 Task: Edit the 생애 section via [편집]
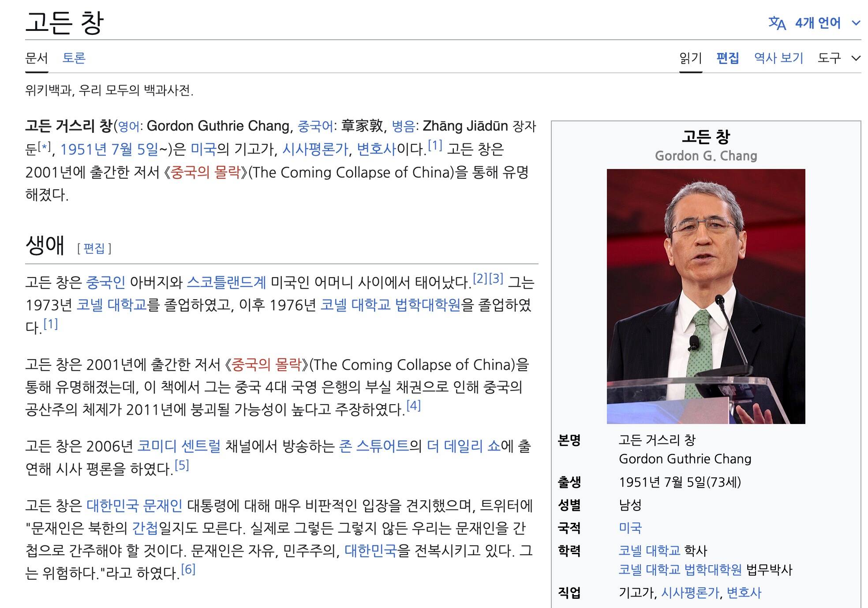coord(94,248)
